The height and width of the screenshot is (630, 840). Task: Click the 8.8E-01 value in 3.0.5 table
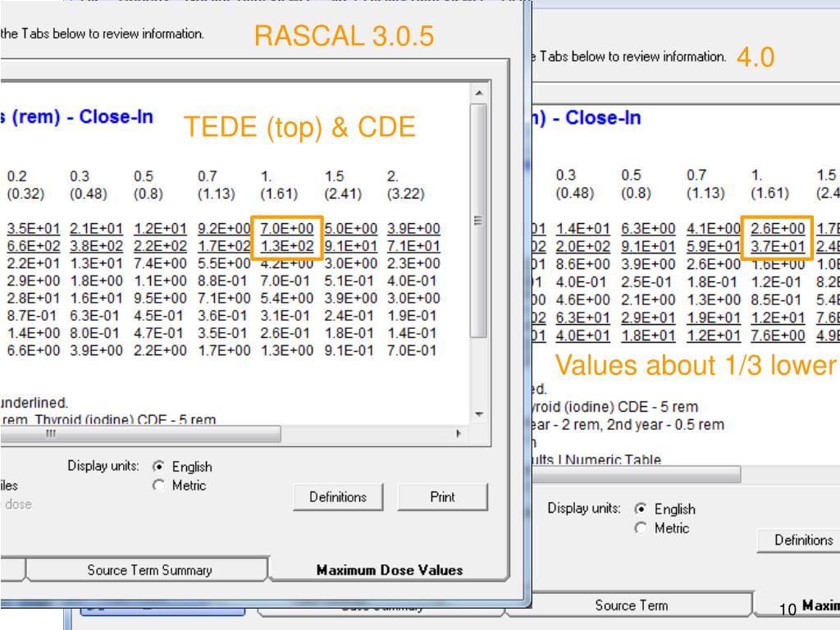tap(224, 281)
